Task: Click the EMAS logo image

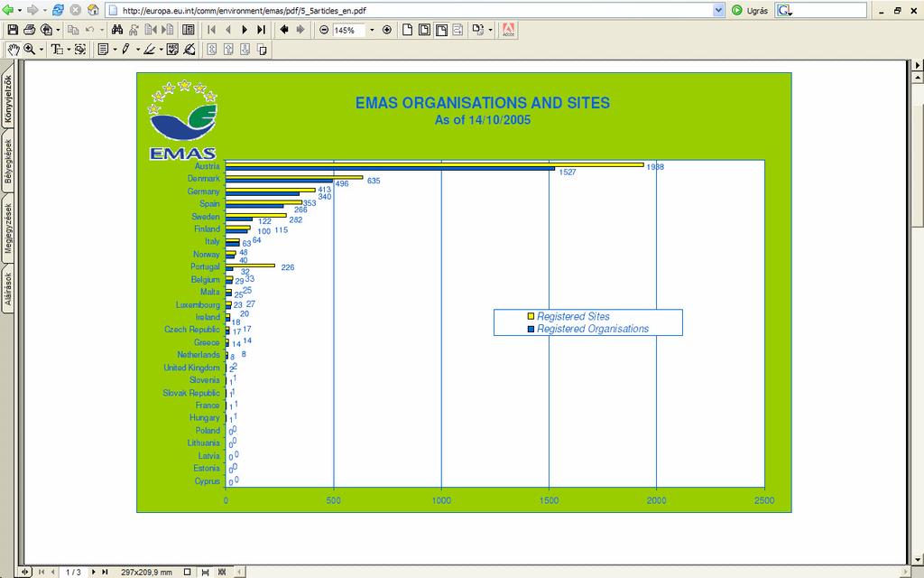Action: (x=183, y=120)
